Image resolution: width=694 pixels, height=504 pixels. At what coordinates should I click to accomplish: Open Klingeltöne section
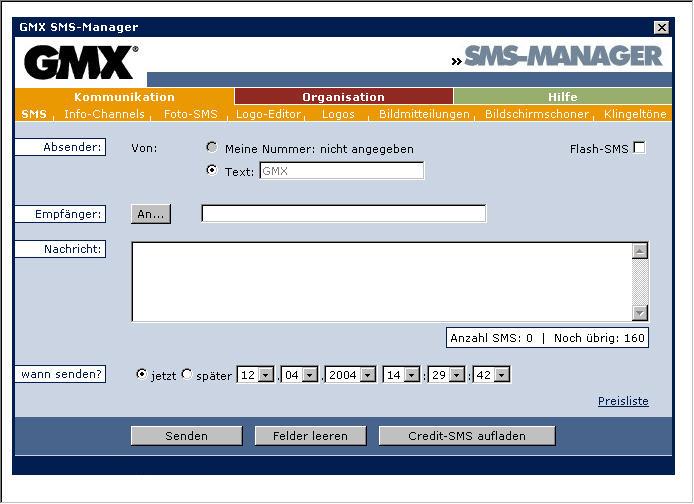click(x=635, y=114)
